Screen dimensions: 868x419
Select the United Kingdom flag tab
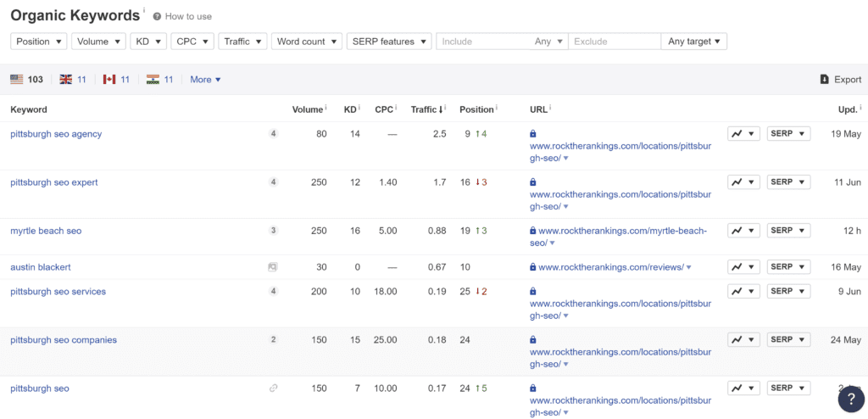pos(73,79)
